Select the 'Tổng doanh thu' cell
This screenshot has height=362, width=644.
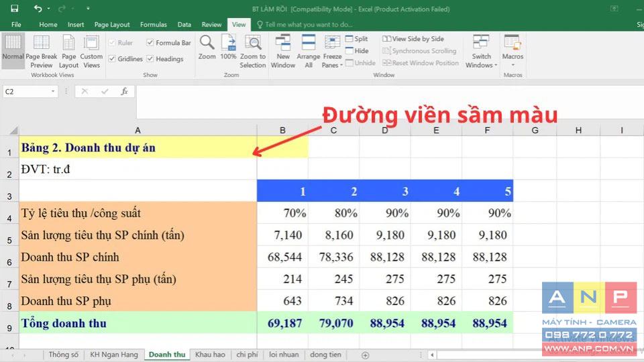tap(138, 322)
